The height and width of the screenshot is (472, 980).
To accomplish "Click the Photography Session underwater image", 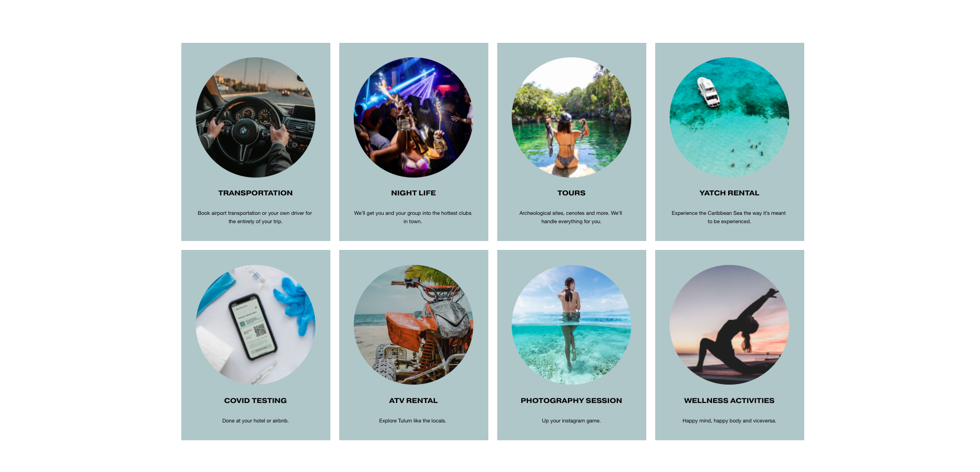I will (x=571, y=324).
